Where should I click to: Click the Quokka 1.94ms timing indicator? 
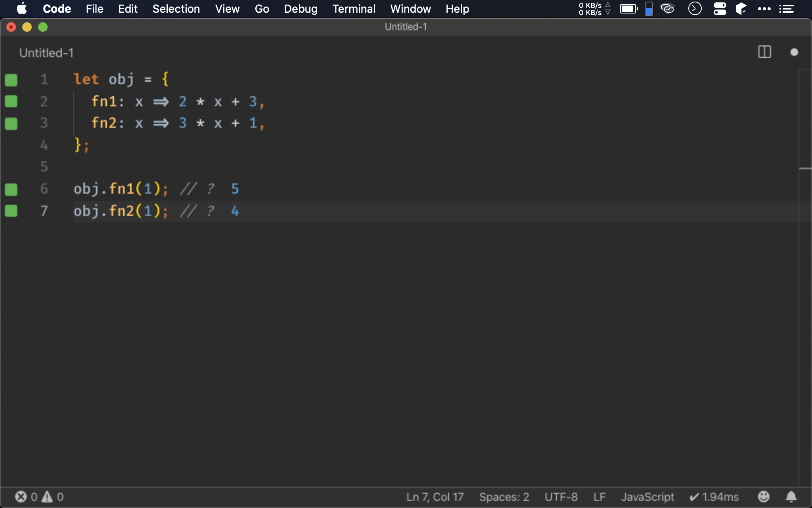tap(714, 497)
